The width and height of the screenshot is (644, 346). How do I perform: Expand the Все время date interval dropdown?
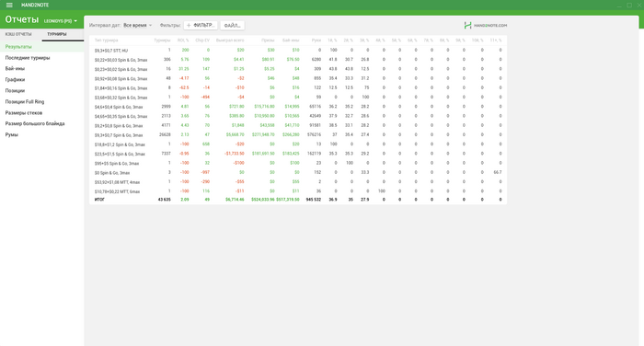[138, 26]
